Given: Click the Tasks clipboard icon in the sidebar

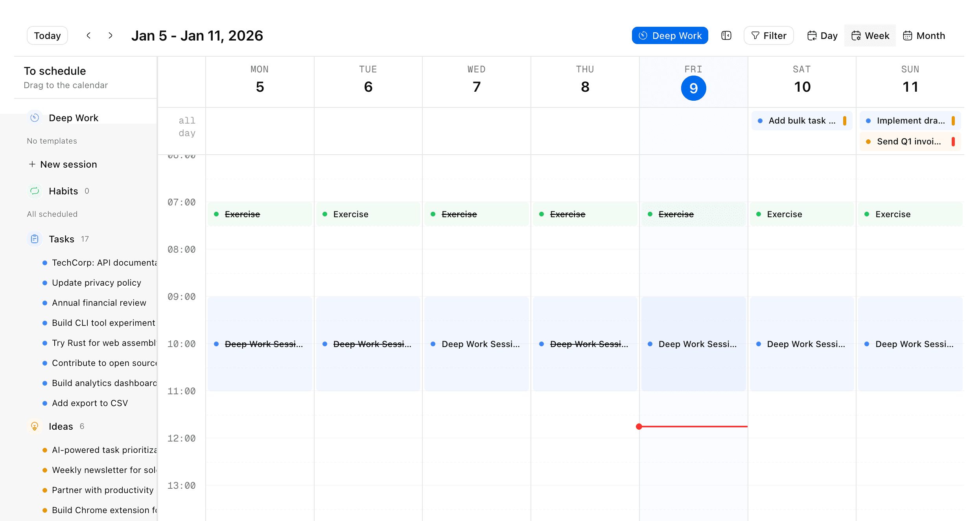Looking at the screenshot, I should click(x=35, y=238).
